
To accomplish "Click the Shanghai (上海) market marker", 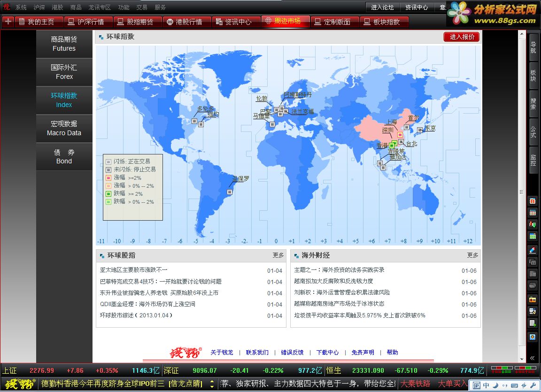I will 400,135.
